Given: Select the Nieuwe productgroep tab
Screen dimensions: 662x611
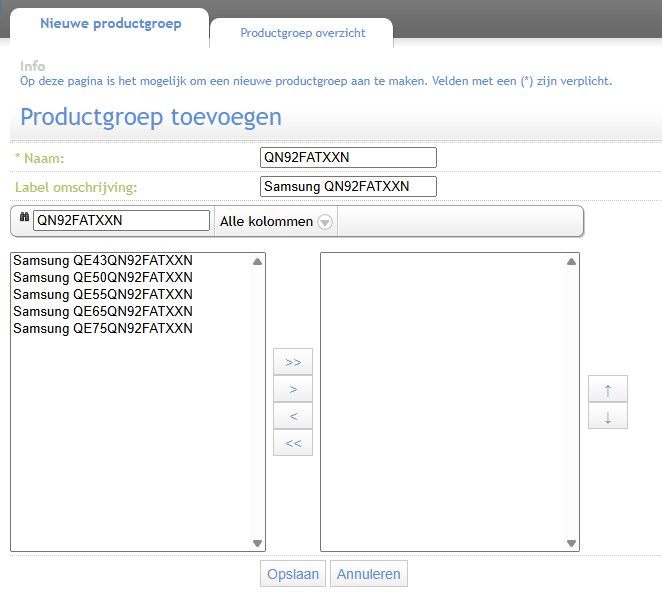Looking at the screenshot, I should [110, 23].
